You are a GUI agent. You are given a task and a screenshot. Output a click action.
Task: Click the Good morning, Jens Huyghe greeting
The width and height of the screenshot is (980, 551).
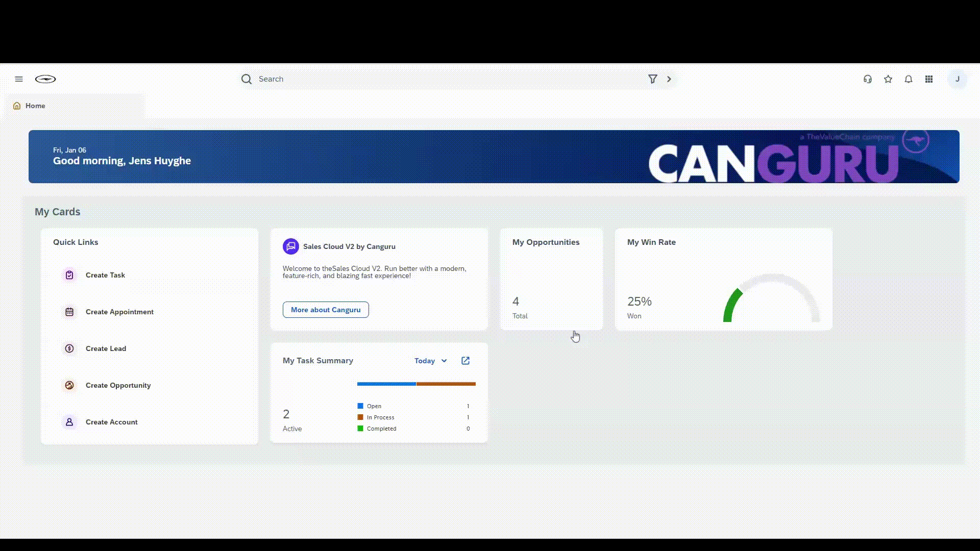point(122,161)
